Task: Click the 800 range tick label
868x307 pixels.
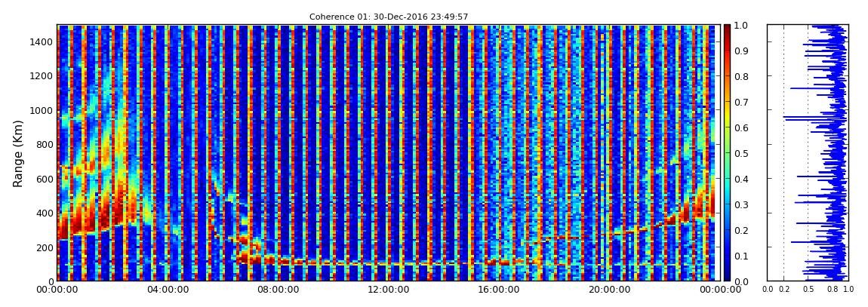Action: 45,145
